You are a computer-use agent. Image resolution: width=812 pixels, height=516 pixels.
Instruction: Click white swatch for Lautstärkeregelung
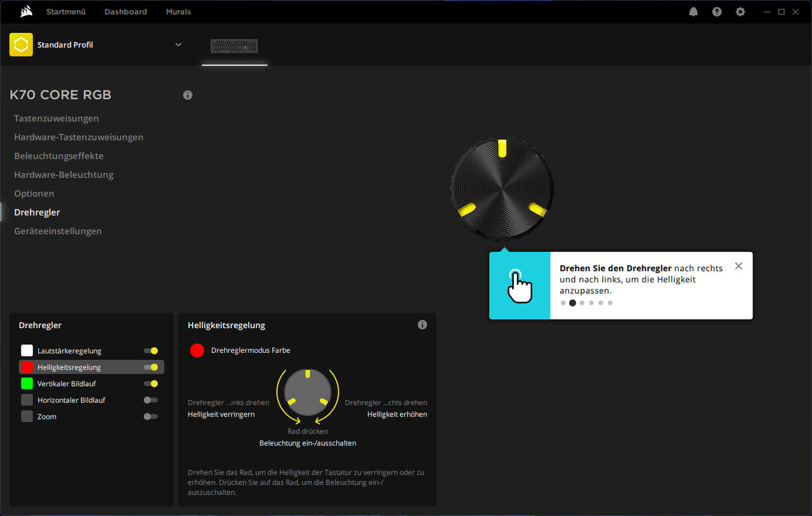pos(27,350)
